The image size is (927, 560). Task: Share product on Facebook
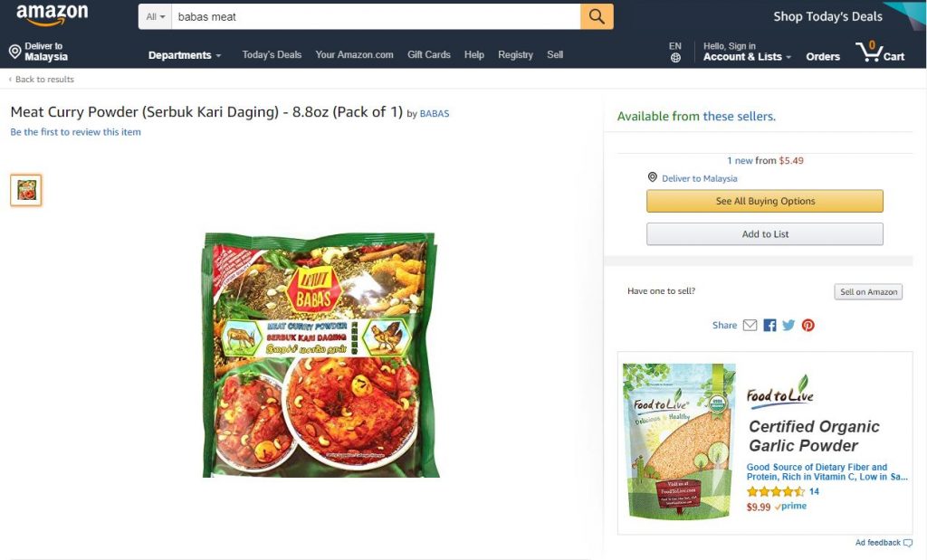tap(769, 325)
